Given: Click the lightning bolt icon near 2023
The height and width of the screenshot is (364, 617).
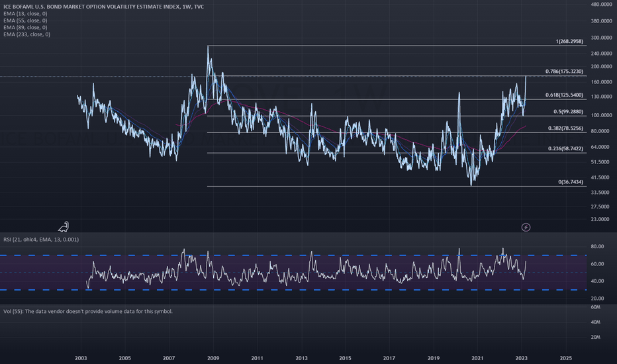Looking at the screenshot, I should pyautogui.click(x=526, y=227).
